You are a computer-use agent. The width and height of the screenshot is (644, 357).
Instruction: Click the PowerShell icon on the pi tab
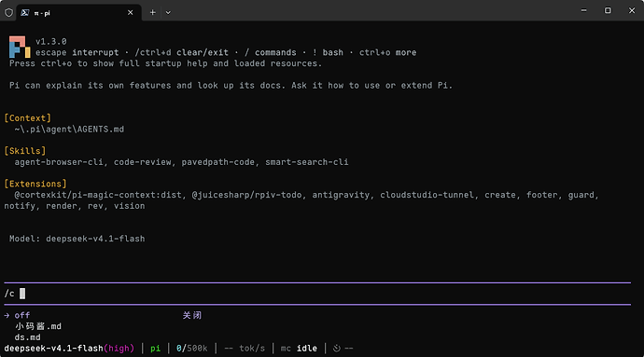point(25,13)
